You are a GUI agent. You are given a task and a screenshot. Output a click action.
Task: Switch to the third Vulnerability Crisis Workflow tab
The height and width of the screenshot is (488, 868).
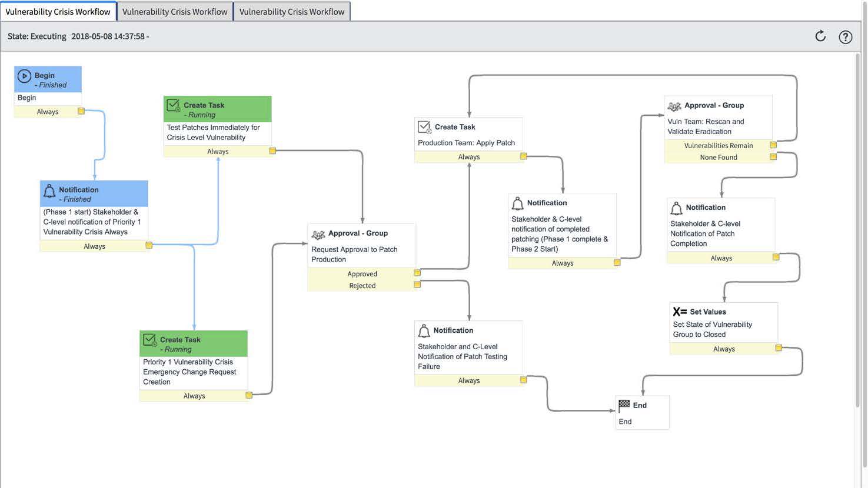pos(292,11)
